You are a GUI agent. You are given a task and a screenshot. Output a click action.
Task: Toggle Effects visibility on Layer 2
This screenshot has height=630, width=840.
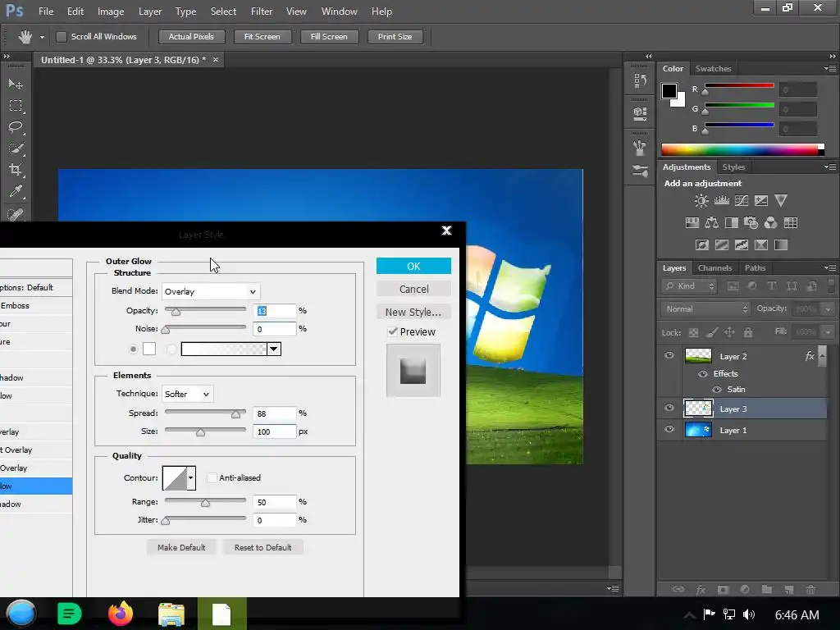click(x=703, y=374)
